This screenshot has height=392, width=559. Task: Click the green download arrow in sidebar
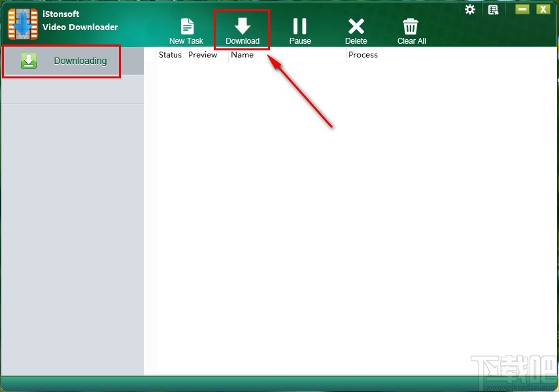coord(29,60)
